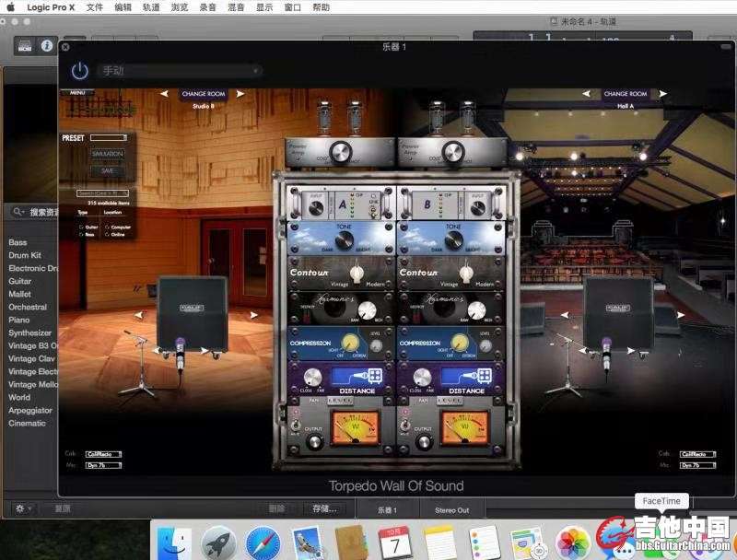Click channel A Contour Vintage/Modern knob
Image resolution: width=737 pixels, height=560 pixels.
coord(358,273)
